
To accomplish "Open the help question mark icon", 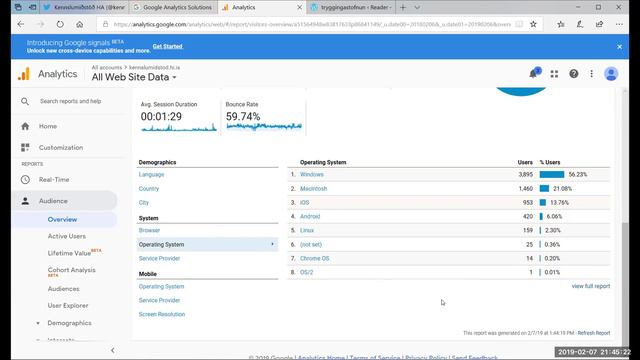I will tap(573, 74).
